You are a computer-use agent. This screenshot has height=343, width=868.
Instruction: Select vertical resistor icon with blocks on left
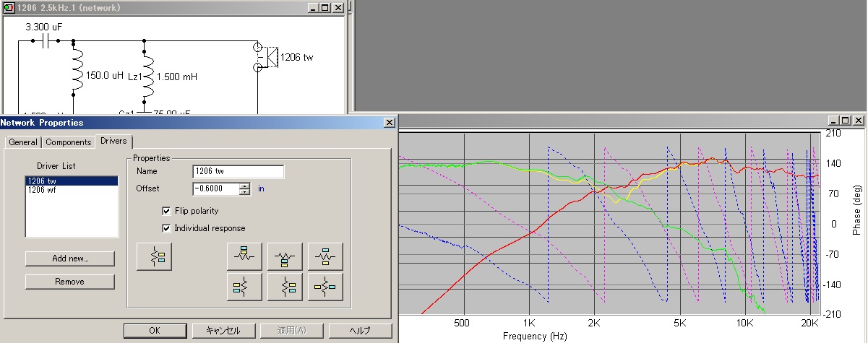tap(244, 287)
